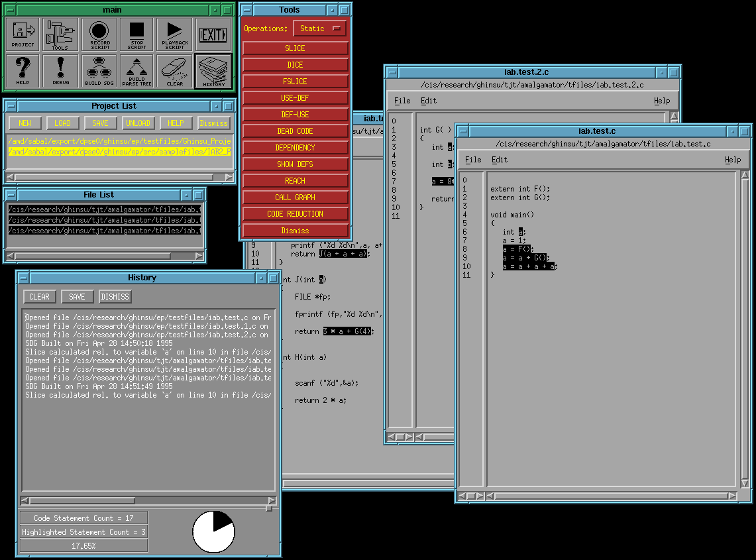Viewport: 756px width, 560px height.
Task: Open the History window menu button
Action: pos(23,278)
